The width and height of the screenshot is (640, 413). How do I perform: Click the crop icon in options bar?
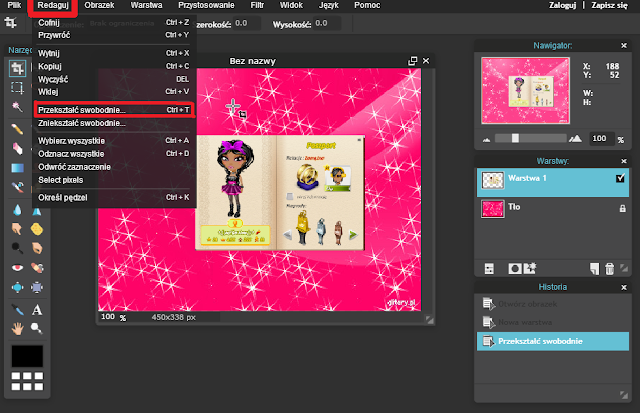(11, 22)
